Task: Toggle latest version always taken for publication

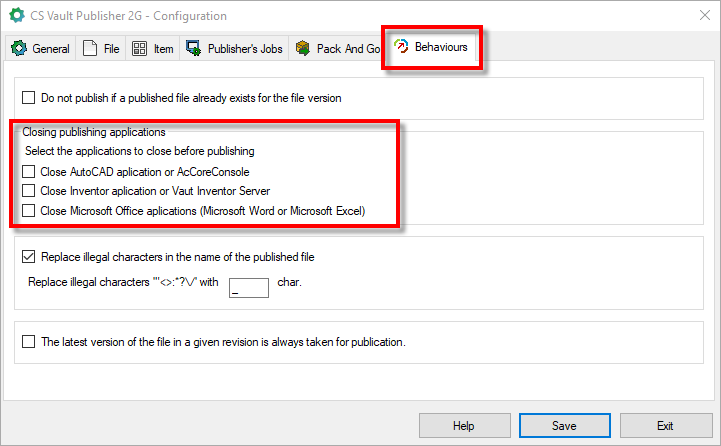Action: click(x=29, y=342)
